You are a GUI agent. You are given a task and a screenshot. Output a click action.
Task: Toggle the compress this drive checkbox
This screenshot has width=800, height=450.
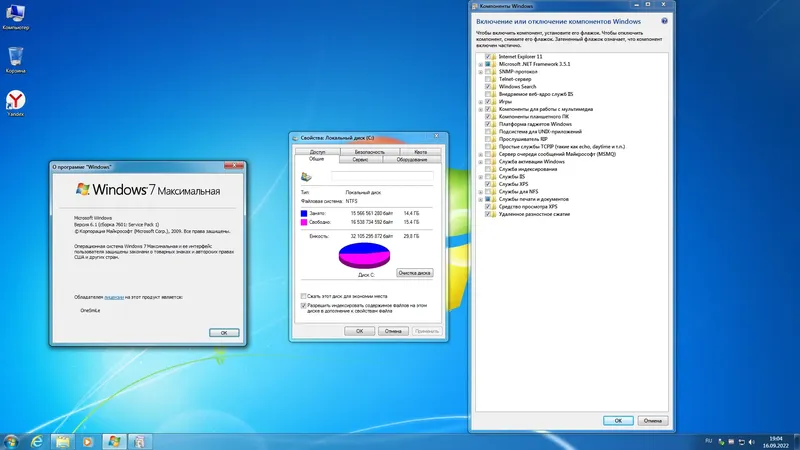pos(304,296)
